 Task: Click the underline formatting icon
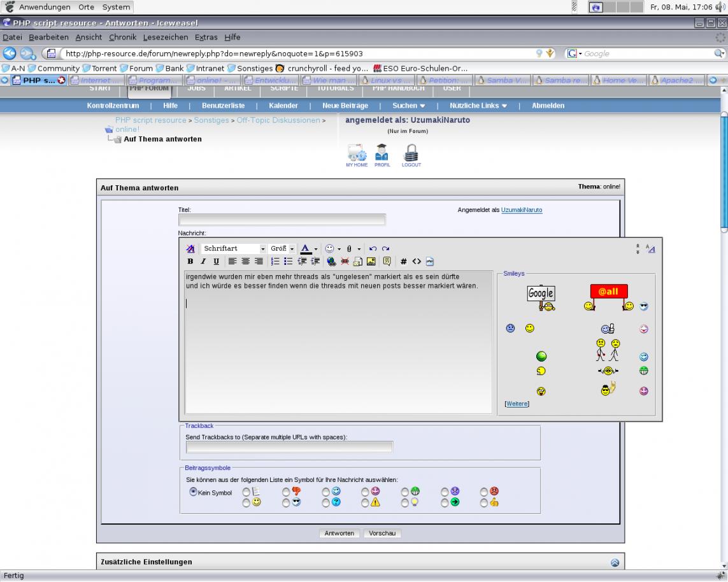[216, 261]
